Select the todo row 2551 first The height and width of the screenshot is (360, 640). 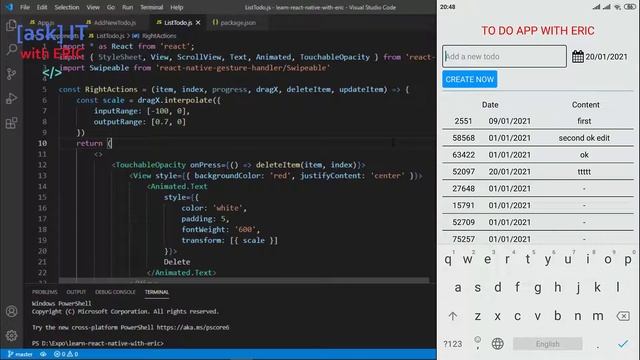tap(538, 121)
